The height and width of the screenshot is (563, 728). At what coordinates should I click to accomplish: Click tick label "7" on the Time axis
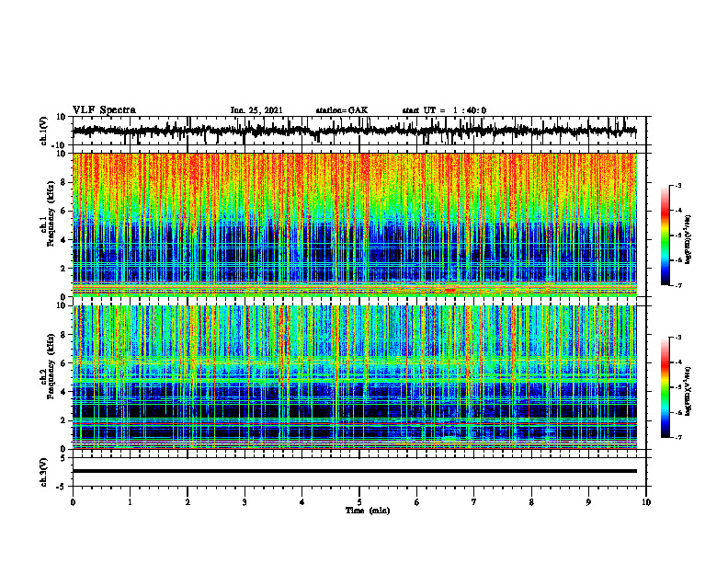(474, 502)
